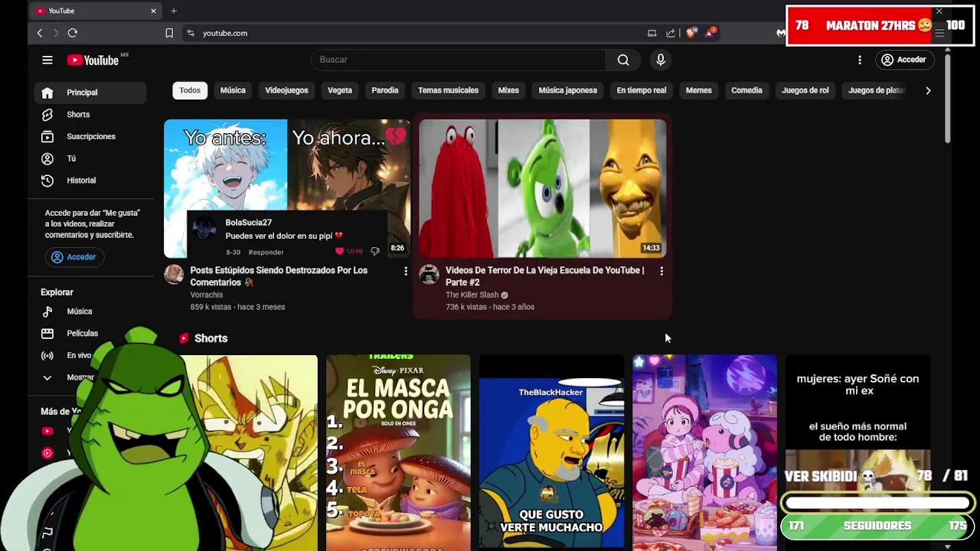Open the El Masca Por Onga short
The width and height of the screenshot is (980, 551).
coord(398,452)
